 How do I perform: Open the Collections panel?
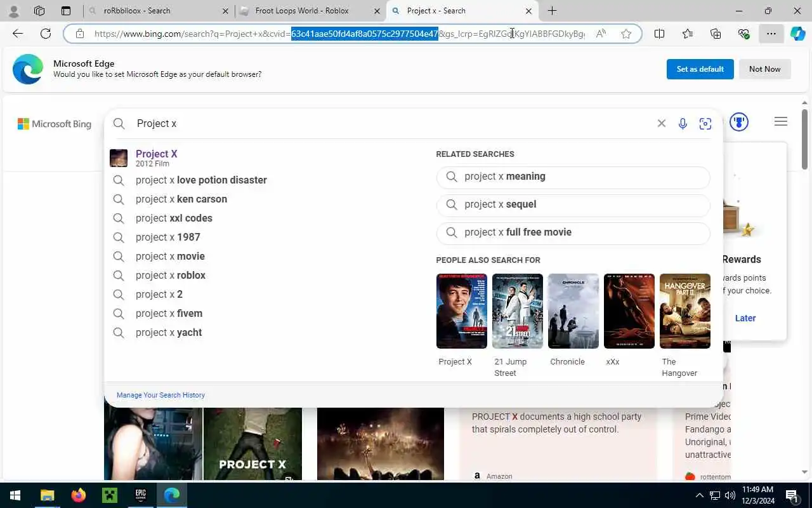[x=716, y=34]
